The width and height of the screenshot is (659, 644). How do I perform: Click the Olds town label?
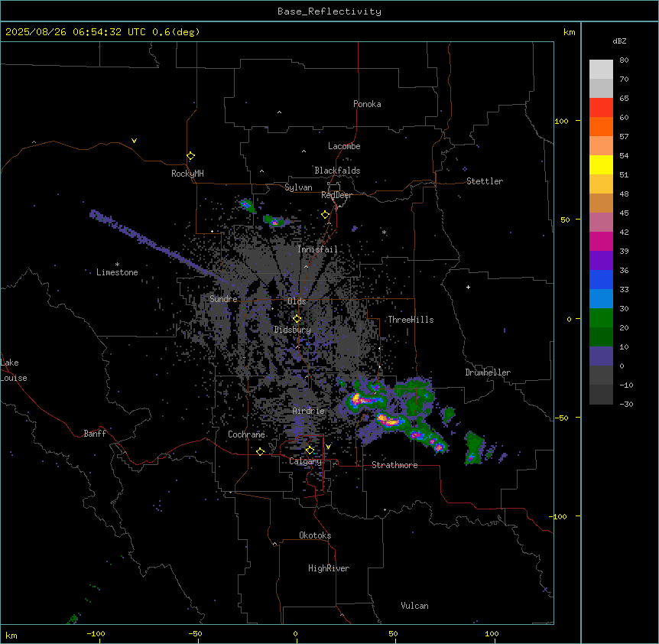tap(297, 301)
